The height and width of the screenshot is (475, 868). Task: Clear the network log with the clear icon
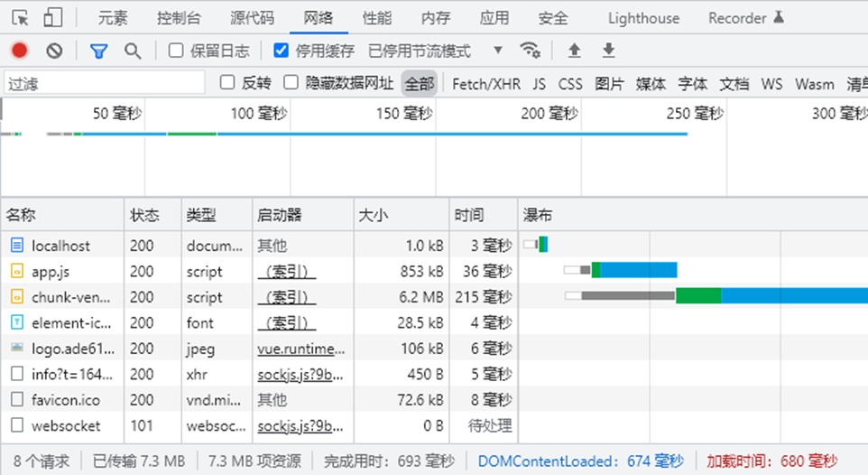[54, 51]
